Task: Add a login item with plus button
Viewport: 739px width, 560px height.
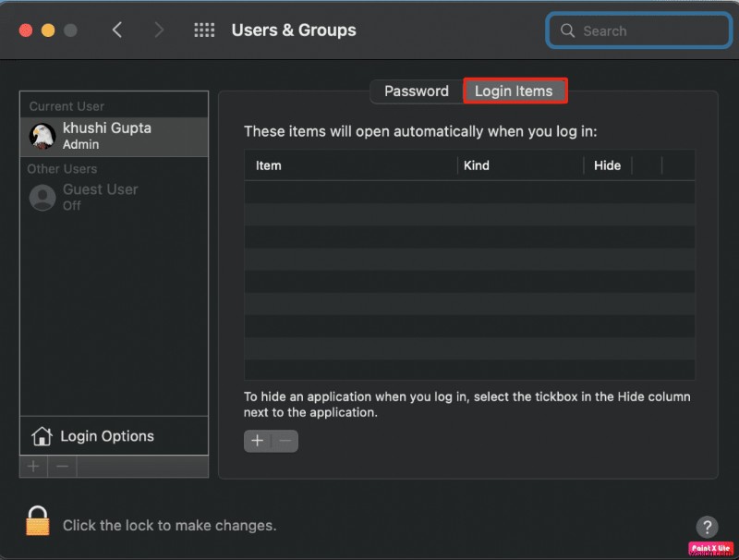Action: 258,441
